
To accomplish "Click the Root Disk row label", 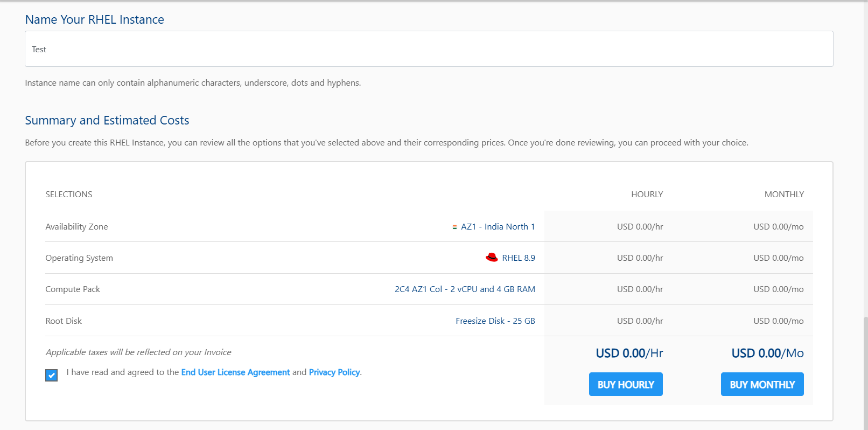I will pyautogui.click(x=64, y=321).
